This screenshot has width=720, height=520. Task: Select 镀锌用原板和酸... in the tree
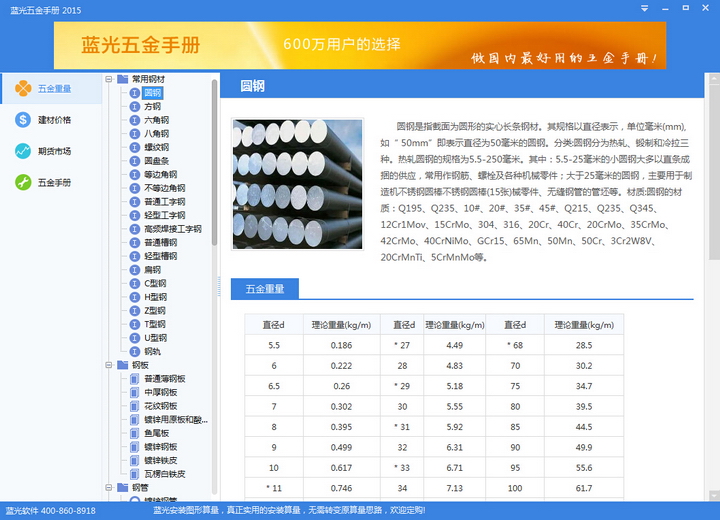176,419
